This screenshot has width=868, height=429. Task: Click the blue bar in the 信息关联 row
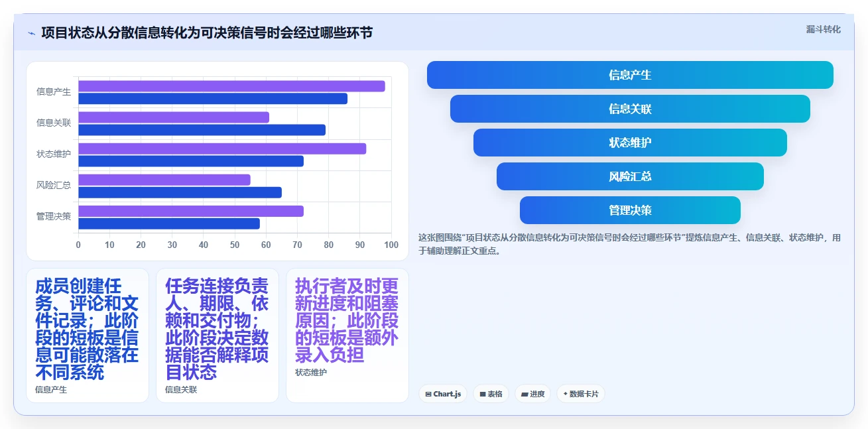pyautogui.click(x=202, y=130)
